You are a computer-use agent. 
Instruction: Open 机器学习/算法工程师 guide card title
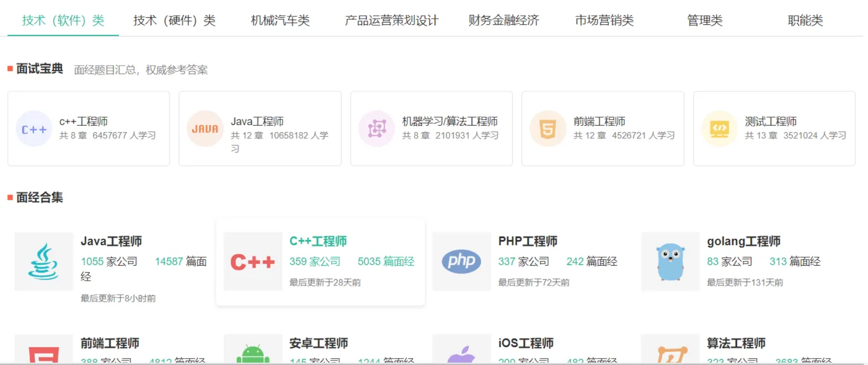pos(450,121)
